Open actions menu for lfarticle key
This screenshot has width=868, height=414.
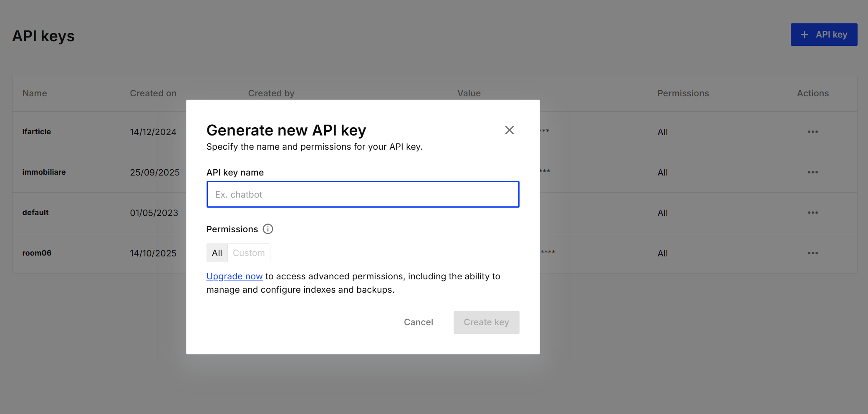point(812,132)
